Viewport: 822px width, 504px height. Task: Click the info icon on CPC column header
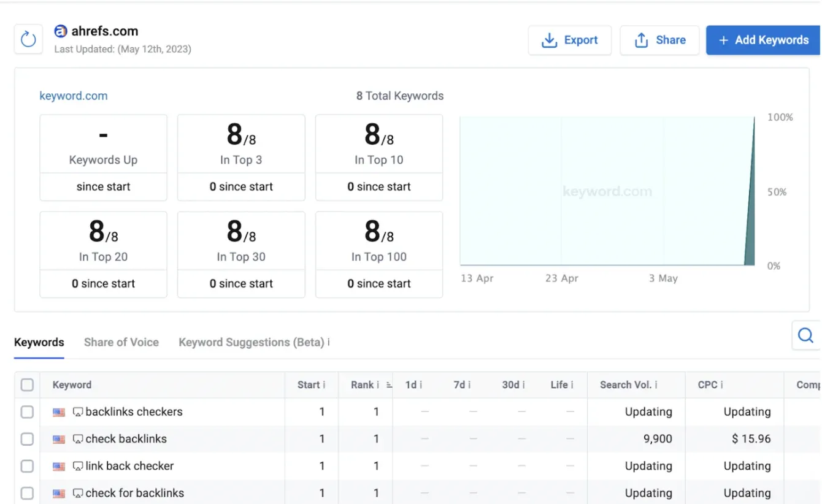point(723,385)
